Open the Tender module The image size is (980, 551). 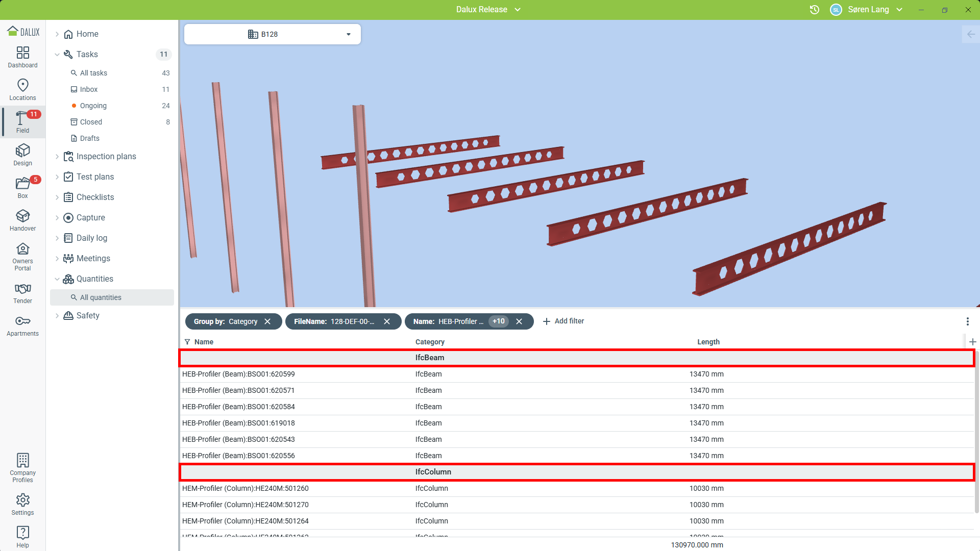[22, 293]
